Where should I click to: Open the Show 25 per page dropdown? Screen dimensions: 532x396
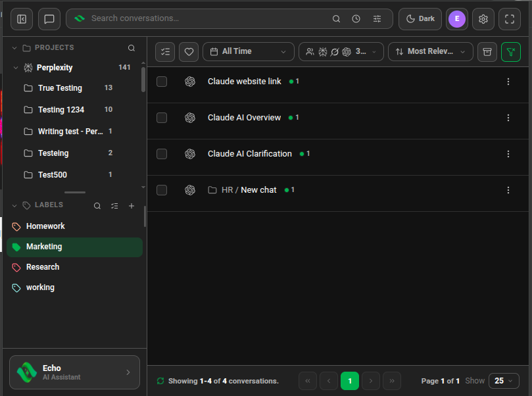504,381
